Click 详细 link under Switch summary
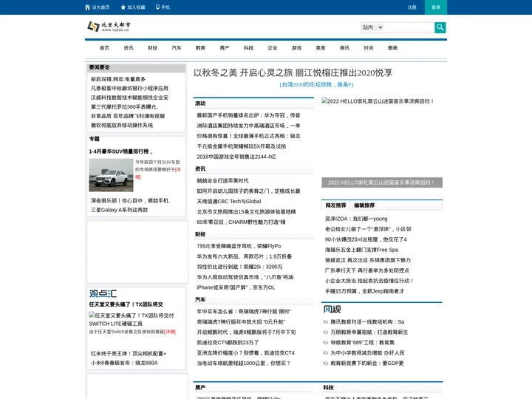Image resolution: width=532 pixels, height=399 pixels. 170,332
